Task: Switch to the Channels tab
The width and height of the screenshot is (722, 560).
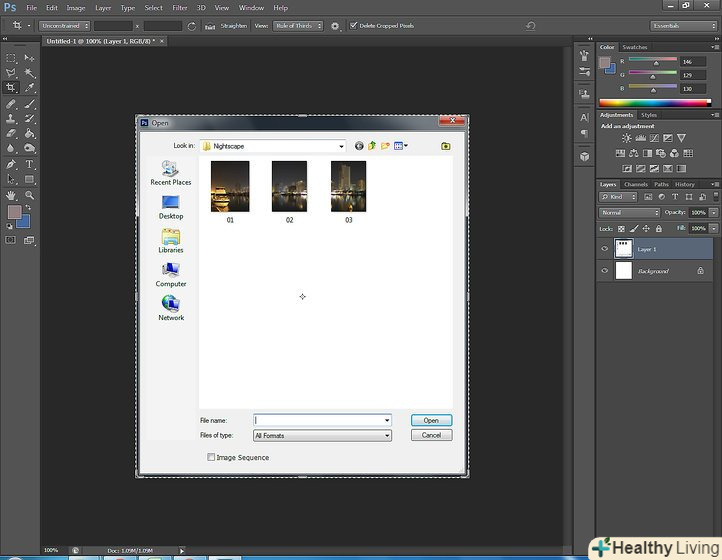Action: click(636, 184)
